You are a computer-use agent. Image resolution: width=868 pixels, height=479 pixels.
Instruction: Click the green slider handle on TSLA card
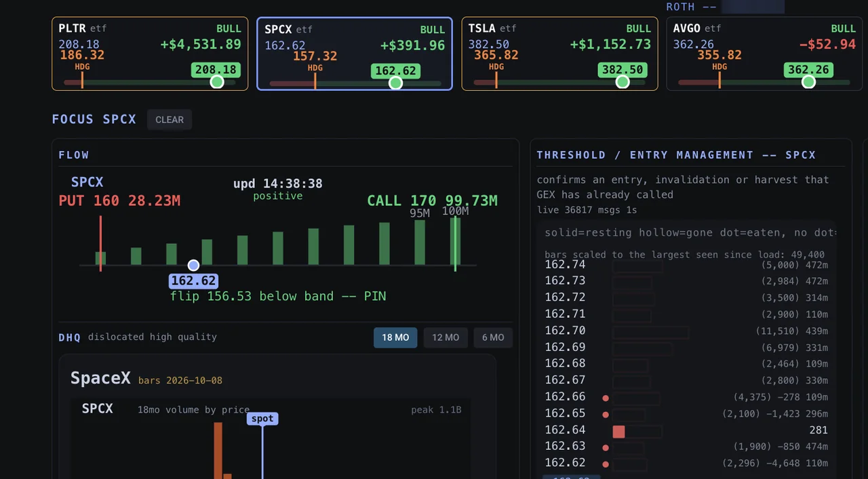[623, 82]
